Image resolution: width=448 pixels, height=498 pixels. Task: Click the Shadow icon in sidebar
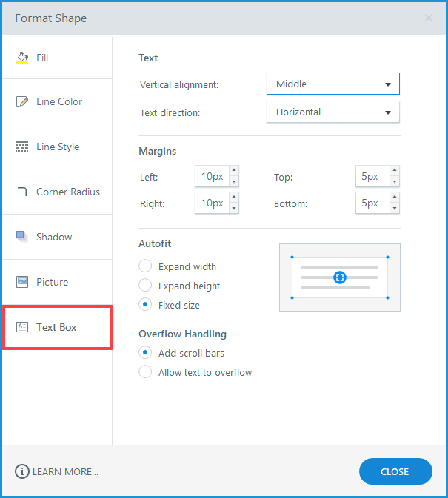[x=22, y=237]
